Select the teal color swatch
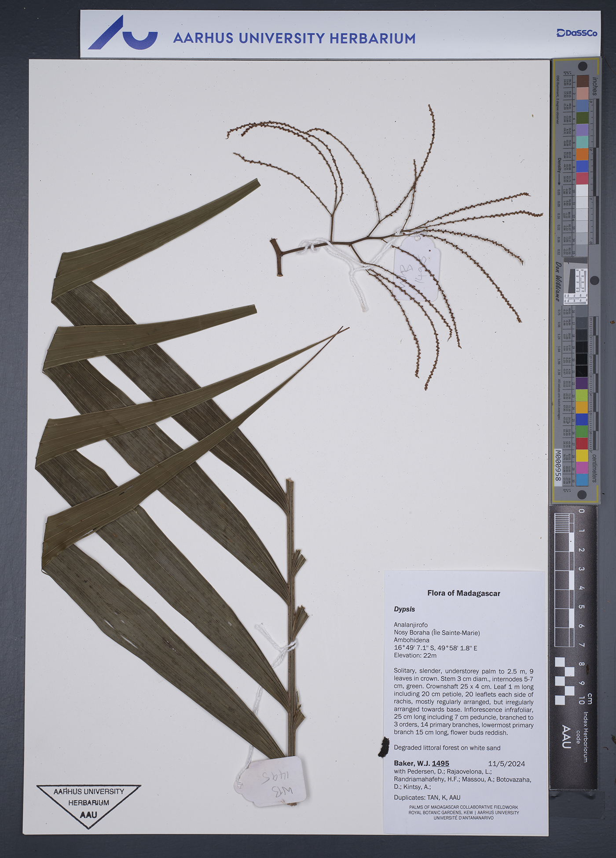The height and width of the screenshot is (858, 616). pyautogui.click(x=583, y=142)
